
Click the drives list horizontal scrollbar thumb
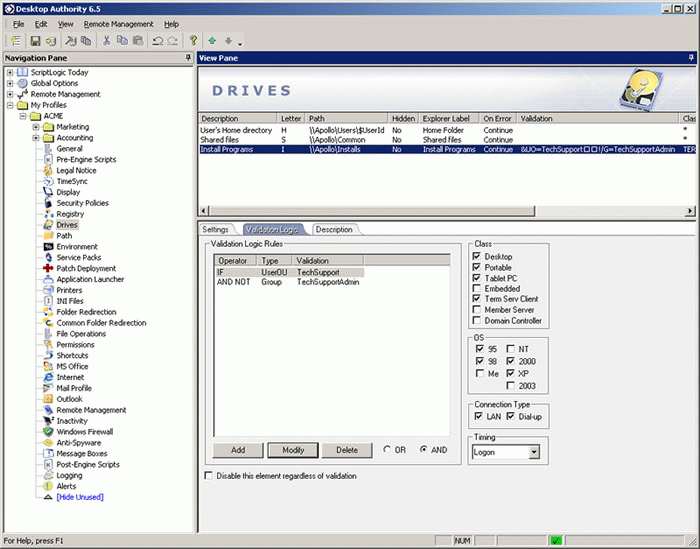(x=371, y=211)
